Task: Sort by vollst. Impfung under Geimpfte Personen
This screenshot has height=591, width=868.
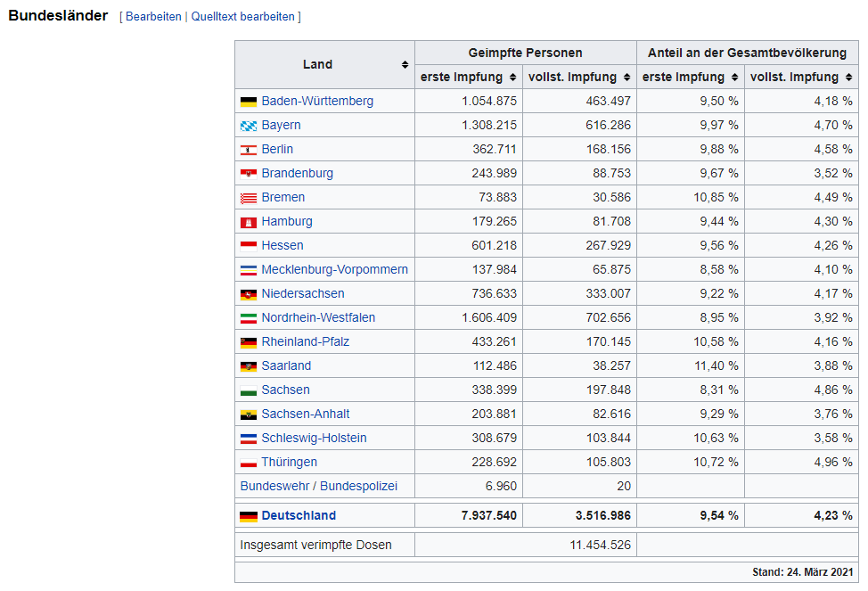Action: point(626,78)
